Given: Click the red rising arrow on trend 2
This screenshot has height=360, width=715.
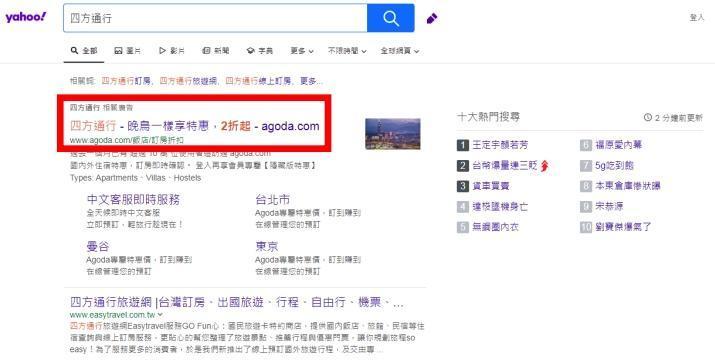Looking at the screenshot, I should [544, 166].
